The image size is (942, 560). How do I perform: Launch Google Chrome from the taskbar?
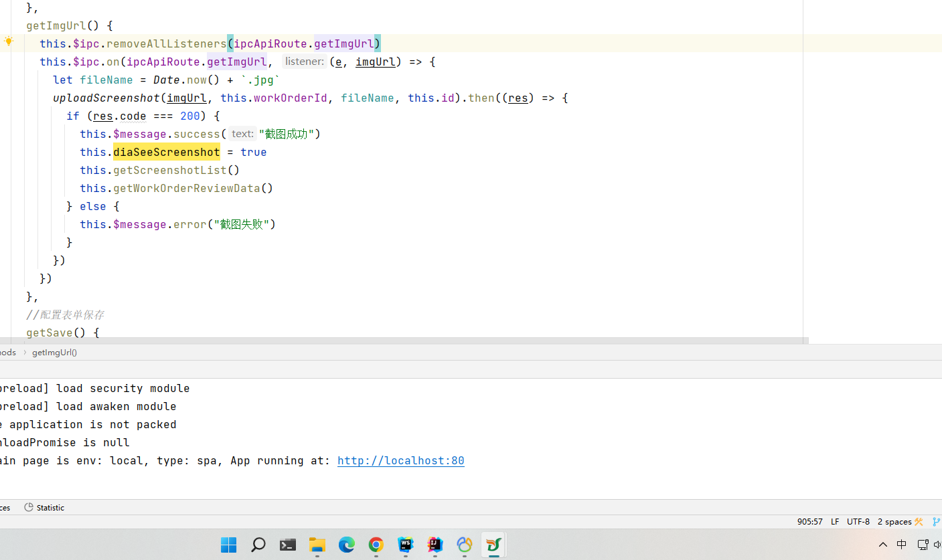[376, 545]
